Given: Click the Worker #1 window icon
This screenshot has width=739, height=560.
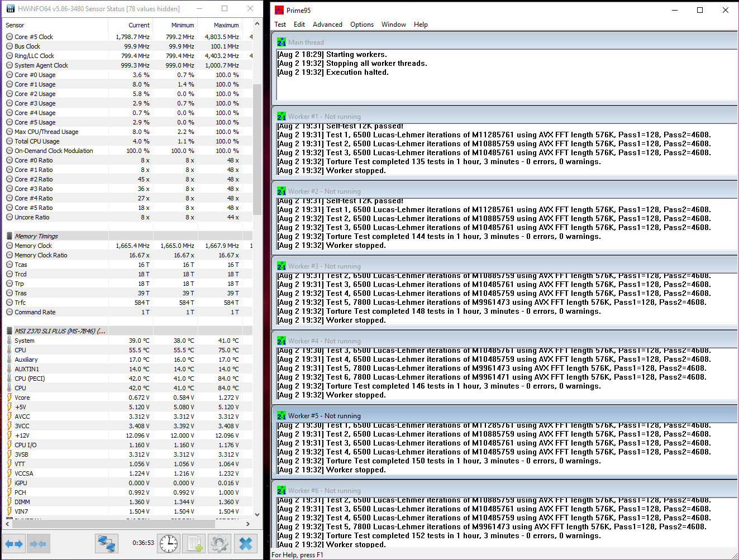Looking at the screenshot, I should click(282, 116).
